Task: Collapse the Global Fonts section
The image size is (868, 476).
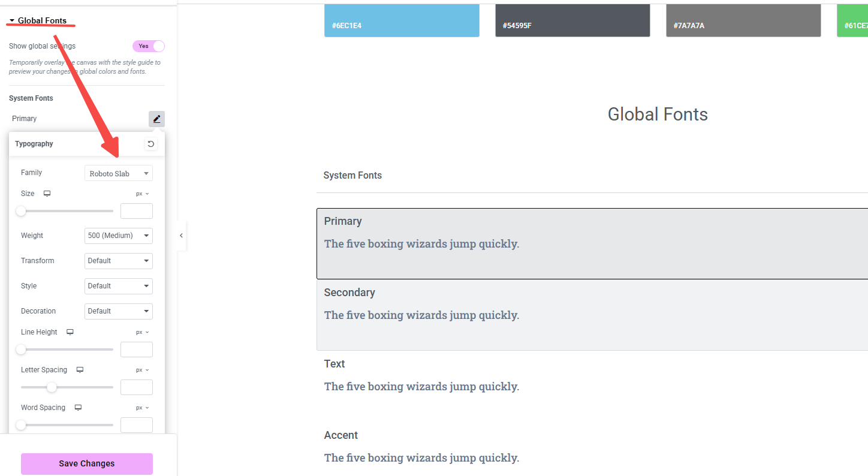Action: point(13,20)
